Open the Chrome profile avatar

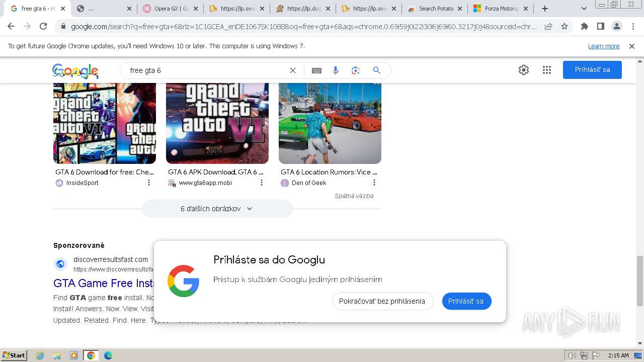[x=617, y=27]
